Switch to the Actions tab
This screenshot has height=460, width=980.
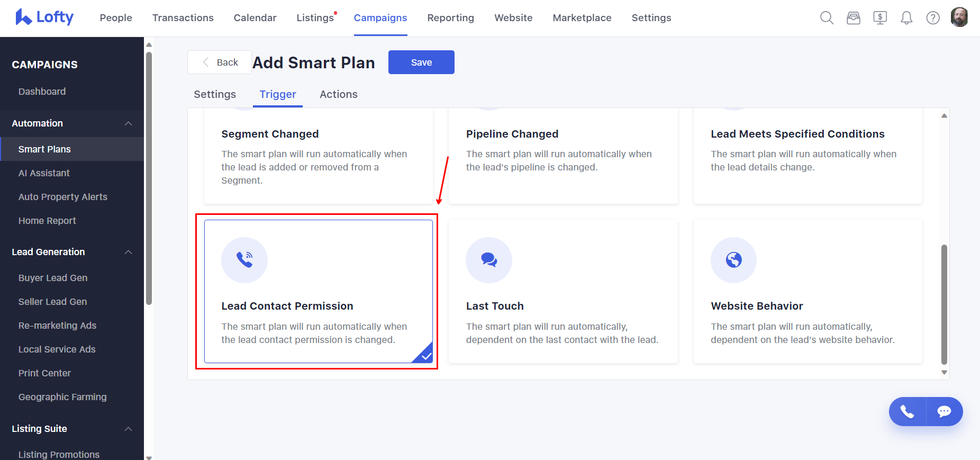coord(338,94)
